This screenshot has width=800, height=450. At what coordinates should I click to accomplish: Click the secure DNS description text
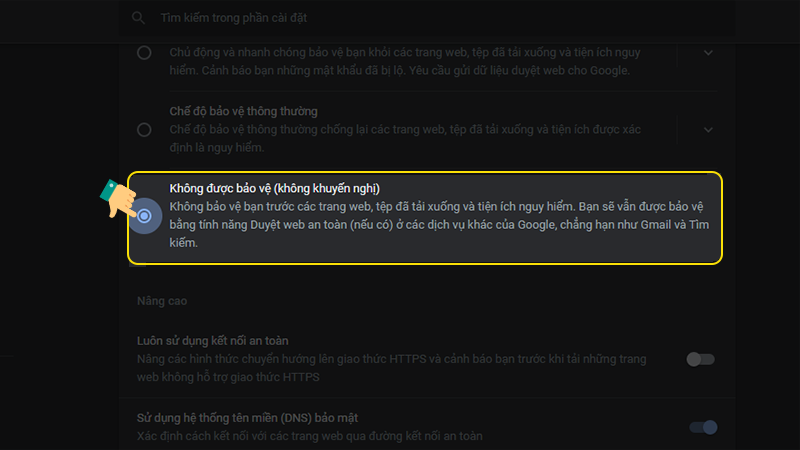(x=310, y=436)
